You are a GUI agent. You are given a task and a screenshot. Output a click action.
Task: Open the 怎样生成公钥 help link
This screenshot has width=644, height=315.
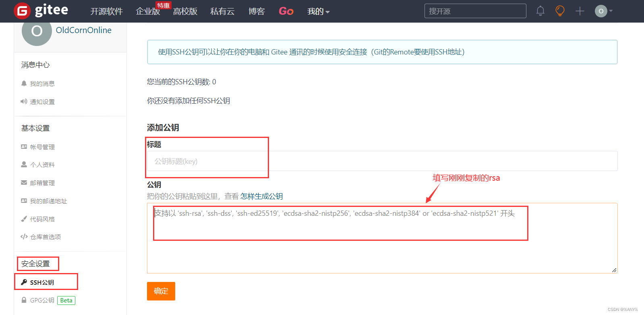coord(261,196)
